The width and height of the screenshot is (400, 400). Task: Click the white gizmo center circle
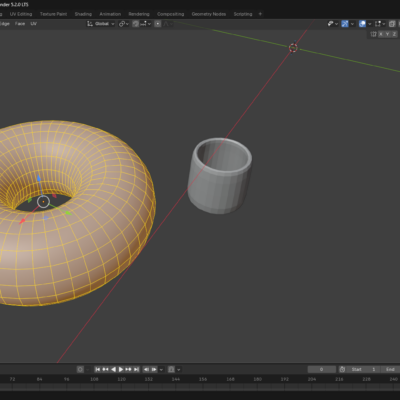click(43, 202)
